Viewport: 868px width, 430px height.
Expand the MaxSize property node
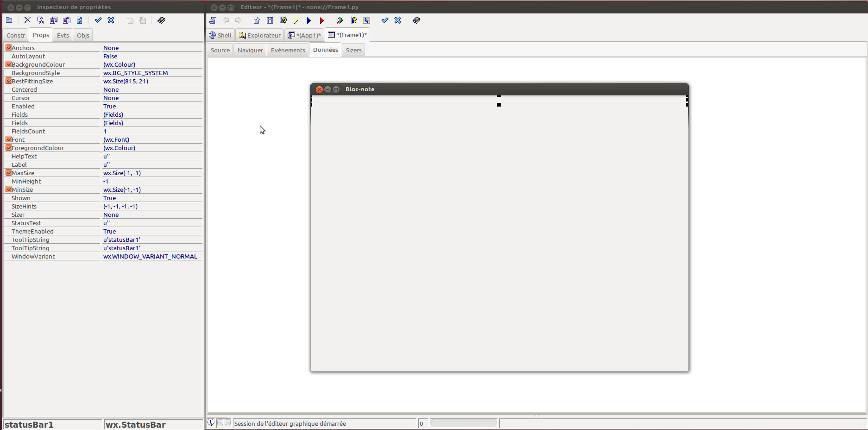(8, 173)
